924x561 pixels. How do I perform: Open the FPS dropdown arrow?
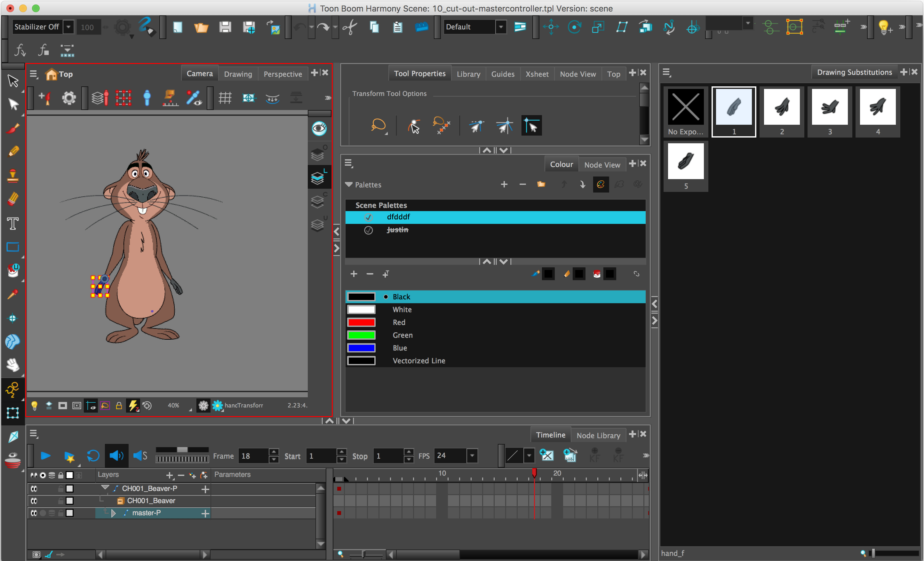[472, 456]
